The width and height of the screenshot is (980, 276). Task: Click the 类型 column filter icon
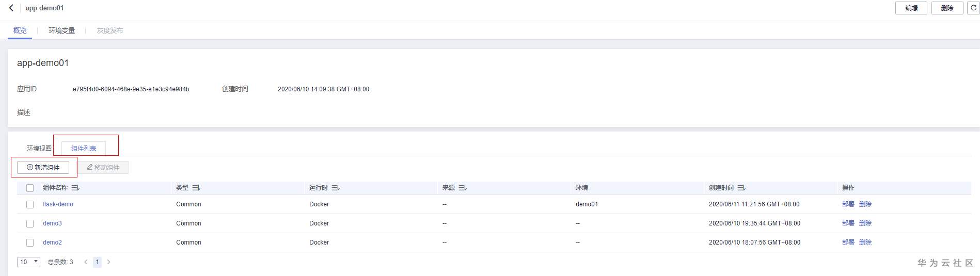196,188
